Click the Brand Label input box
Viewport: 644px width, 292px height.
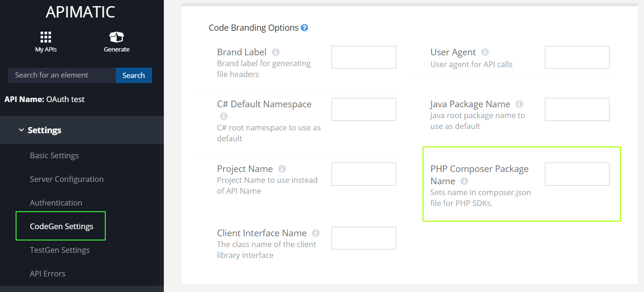point(364,57)
